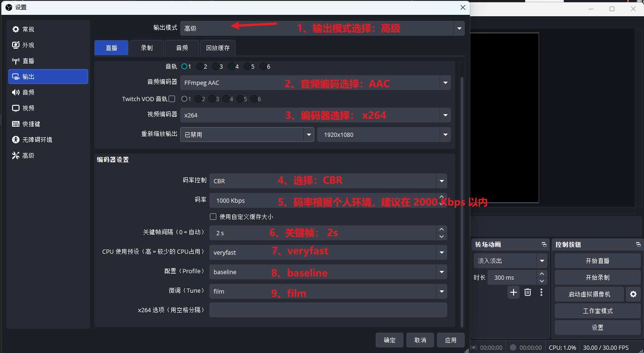Decrease 关键帧间隔 with the down arrow
This screenshot has height=353, width=644.
click(442, 236)
